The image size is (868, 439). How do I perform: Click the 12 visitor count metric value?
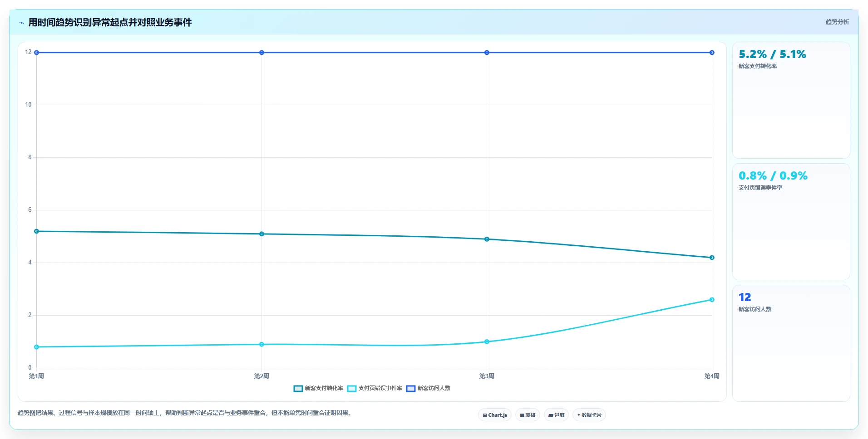(x=745, y=298)
